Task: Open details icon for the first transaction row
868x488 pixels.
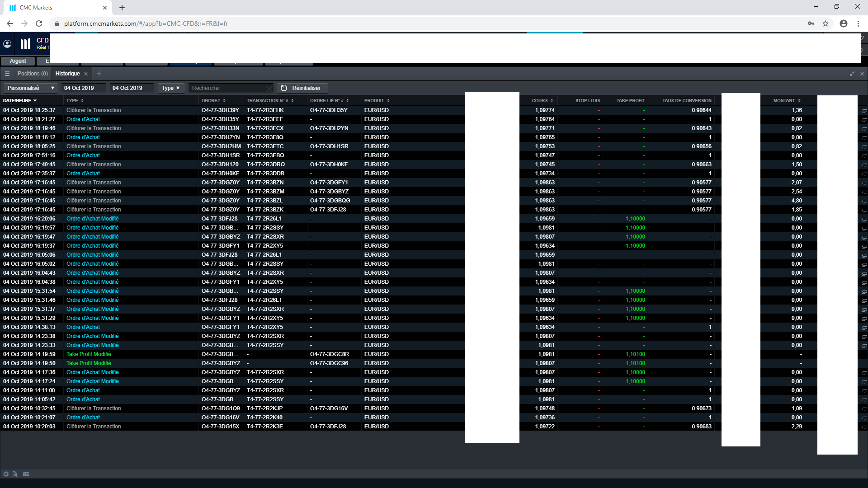Action: click(x=864, y=111)
